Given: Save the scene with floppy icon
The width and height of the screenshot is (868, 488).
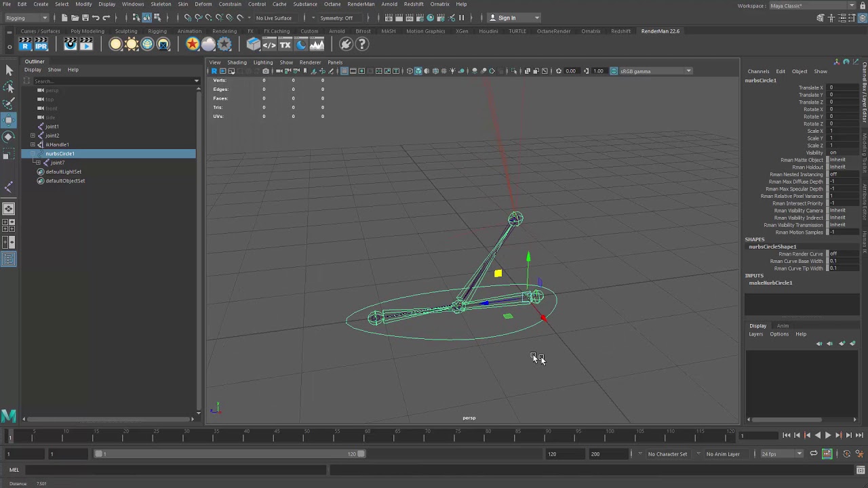Looking at the screenshot, I should 85,18.
